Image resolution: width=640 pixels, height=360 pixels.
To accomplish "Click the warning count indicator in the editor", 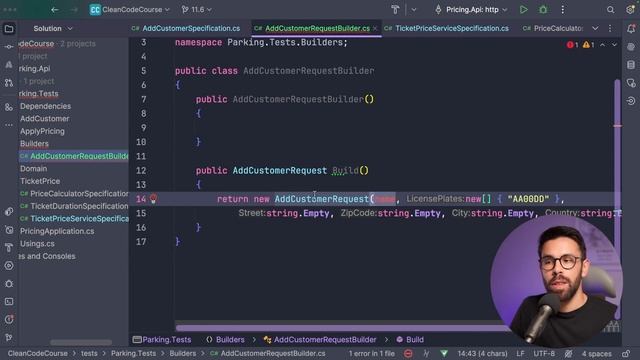I will coord(588,44).
